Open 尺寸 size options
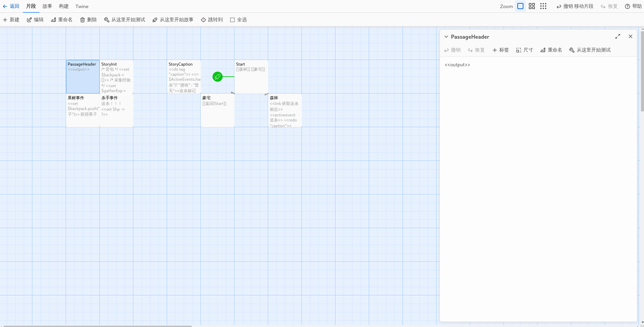 point(525,50)
